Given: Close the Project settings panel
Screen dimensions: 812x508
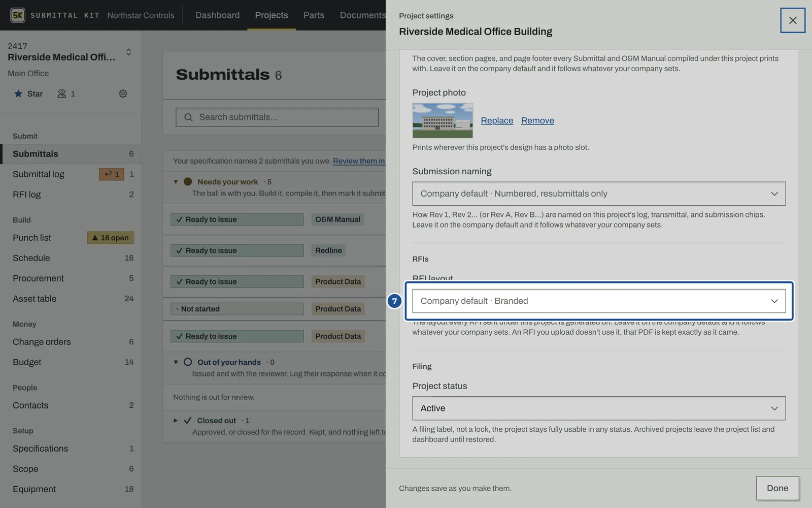Looking at the screenshot, I should [x=793, y=20].
